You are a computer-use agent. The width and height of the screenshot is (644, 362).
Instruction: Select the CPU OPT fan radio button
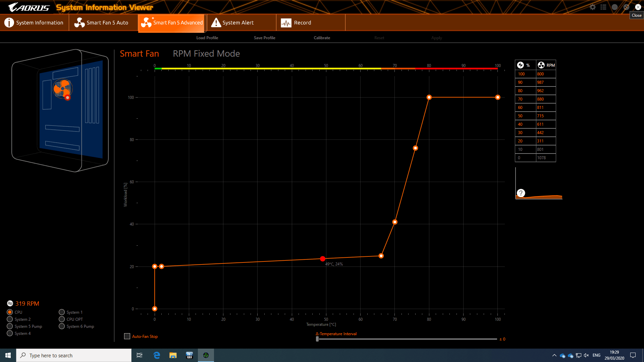coord(62,319)
